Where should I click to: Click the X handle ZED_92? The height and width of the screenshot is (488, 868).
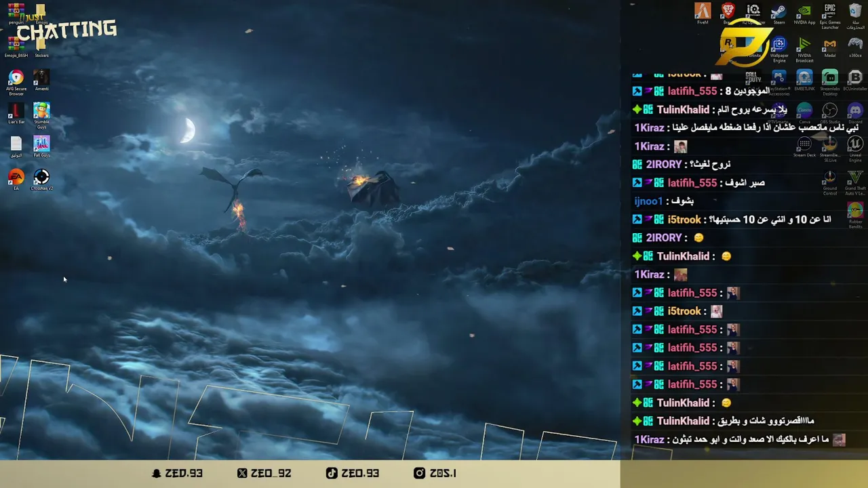coord(264,473)
